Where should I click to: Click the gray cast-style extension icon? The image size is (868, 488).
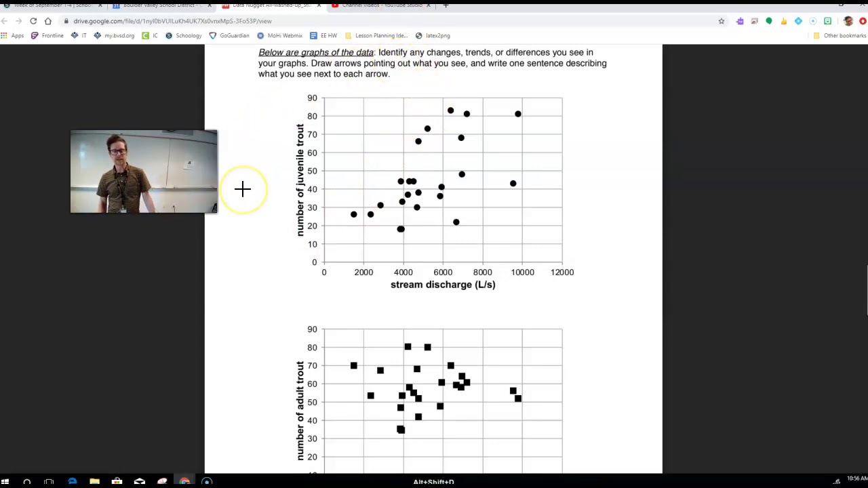[x=754, y=21]
